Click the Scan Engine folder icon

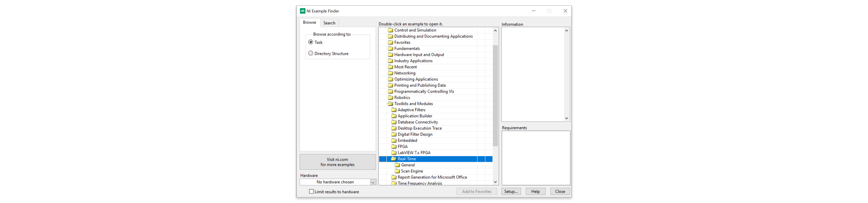tap(397, 171)
